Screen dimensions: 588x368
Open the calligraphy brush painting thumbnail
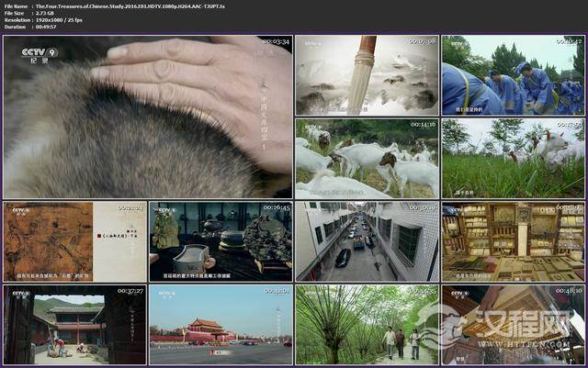point(367,75)
